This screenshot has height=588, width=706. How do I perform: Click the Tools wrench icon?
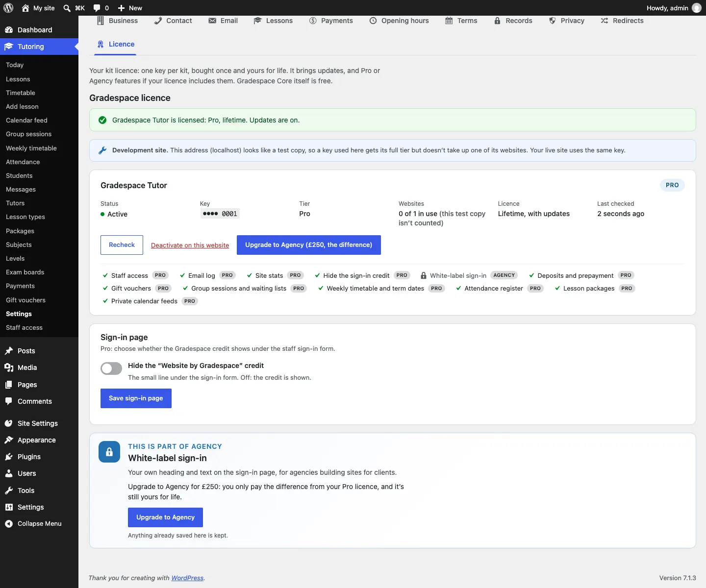[9, 490]
